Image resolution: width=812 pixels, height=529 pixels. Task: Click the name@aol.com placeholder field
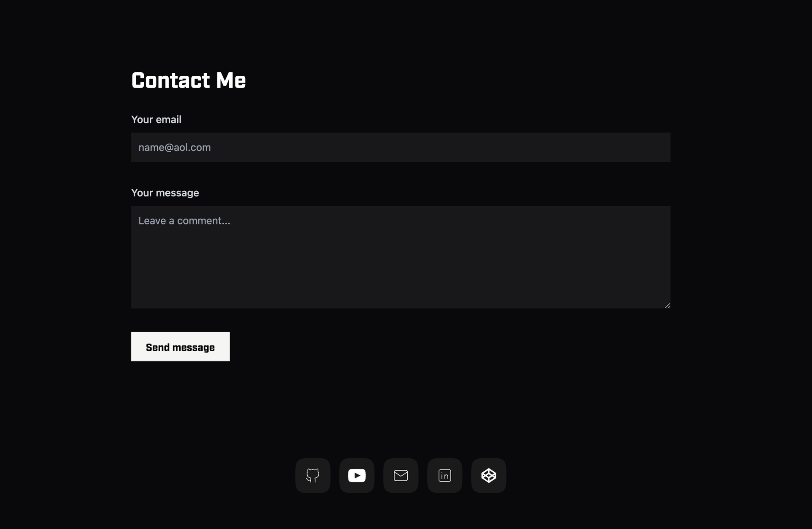tap(401, 147)
